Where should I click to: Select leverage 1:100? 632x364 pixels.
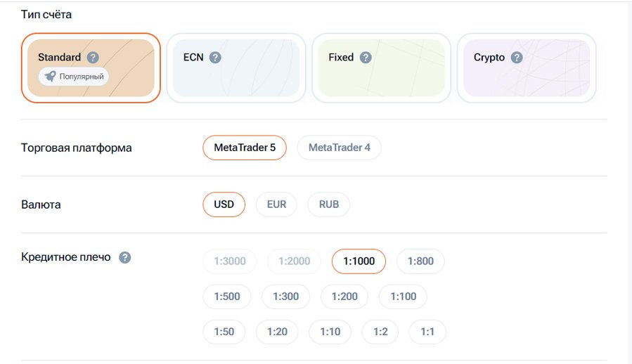[x=403, y=297]
